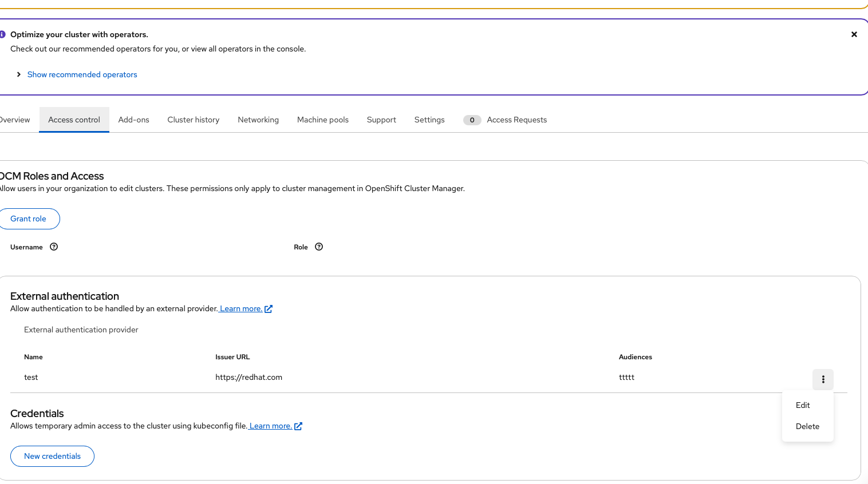Dismiss the operators banner with the X
This screenshot has height=484, width=868.
[x=854, y=34]
